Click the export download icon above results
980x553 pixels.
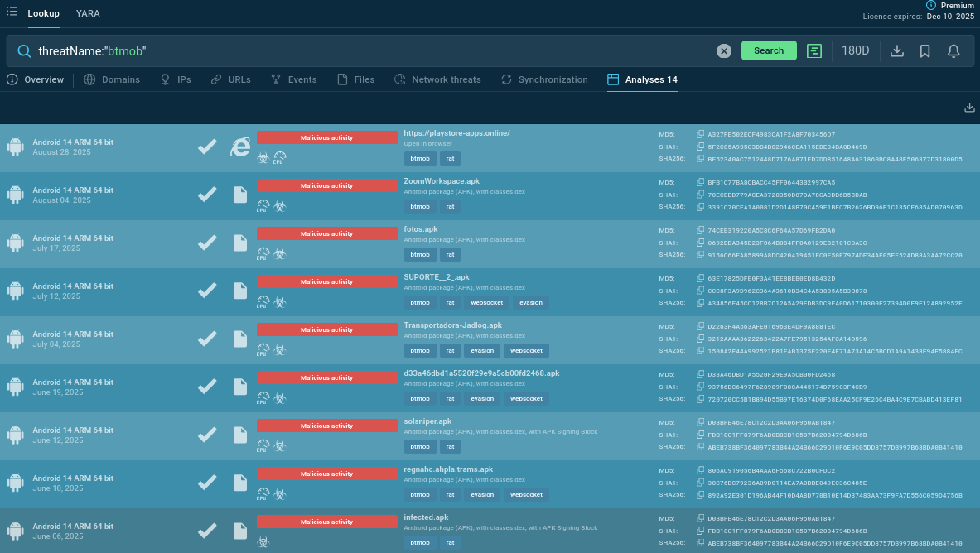point(969,108)
